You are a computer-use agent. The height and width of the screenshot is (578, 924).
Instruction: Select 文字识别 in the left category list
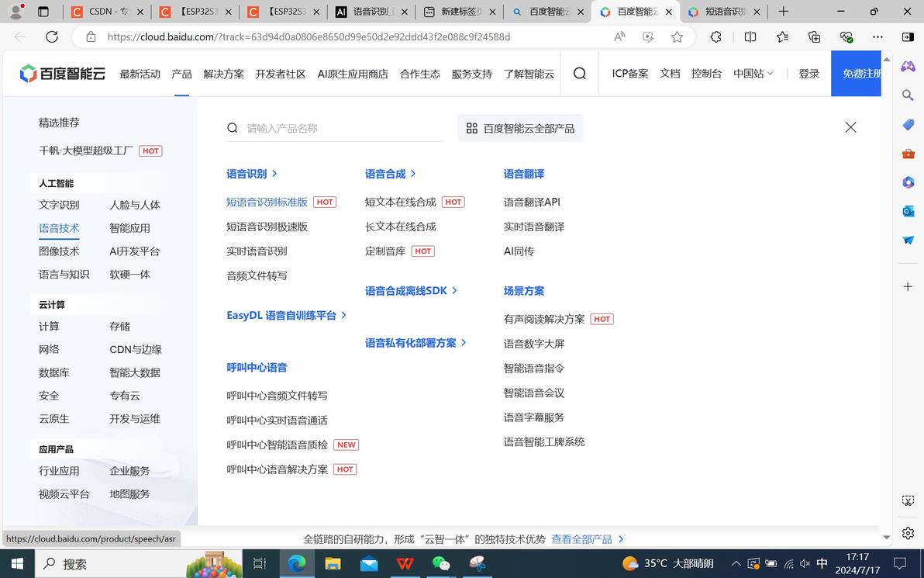[59, 205]
